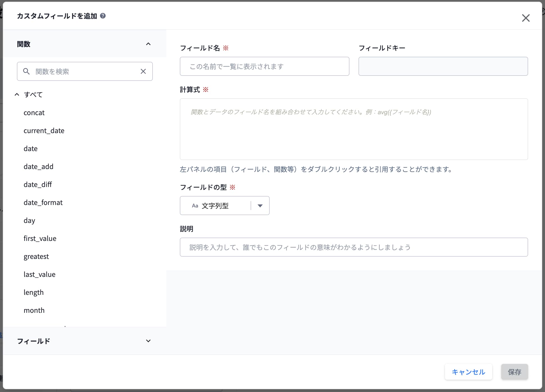Collapse the 関数 section

coord(148,44)
